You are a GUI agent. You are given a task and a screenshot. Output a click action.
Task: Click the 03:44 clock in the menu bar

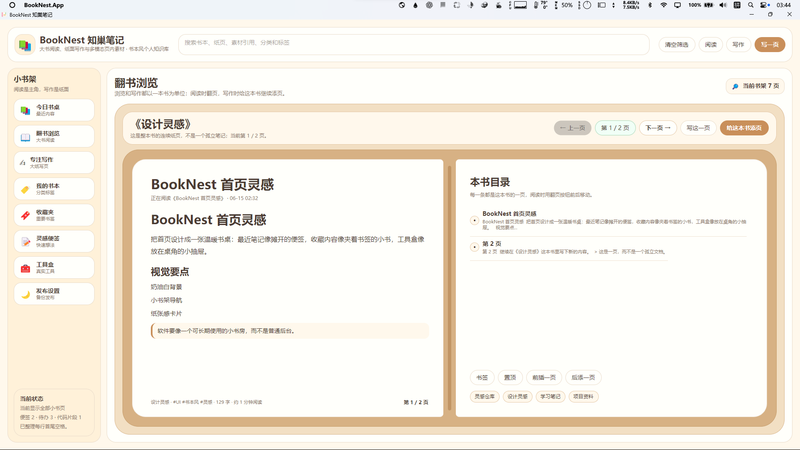pyautogui.click(x=784, y=5)
